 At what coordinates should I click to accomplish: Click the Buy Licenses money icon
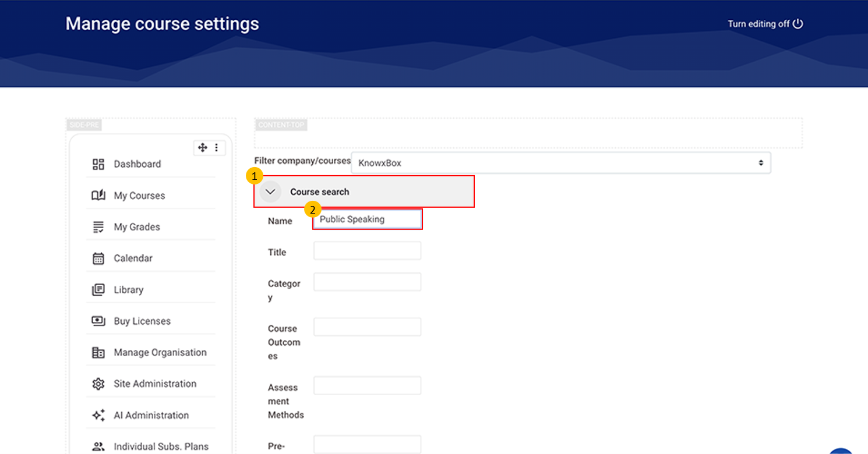click(98, 321)
